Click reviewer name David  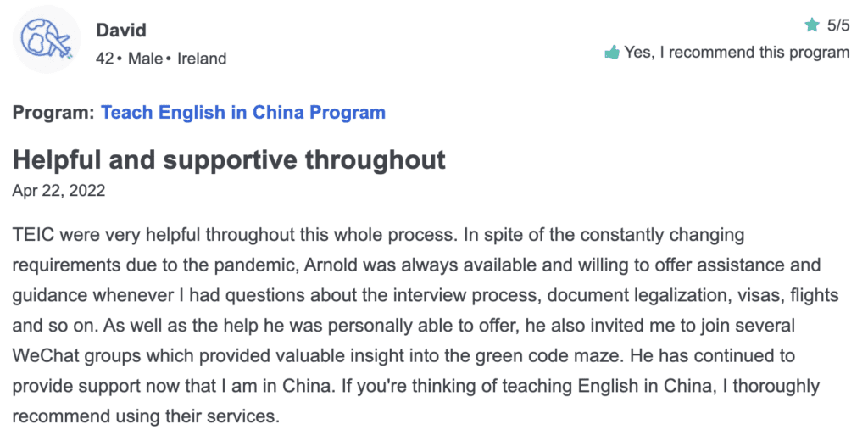121,30
